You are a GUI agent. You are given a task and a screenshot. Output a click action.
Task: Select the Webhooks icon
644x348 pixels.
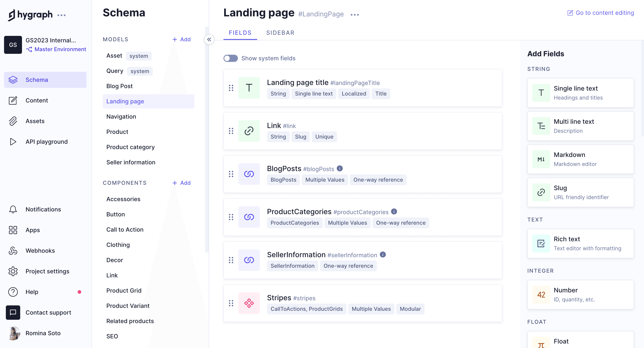click(x=13, y=250)
